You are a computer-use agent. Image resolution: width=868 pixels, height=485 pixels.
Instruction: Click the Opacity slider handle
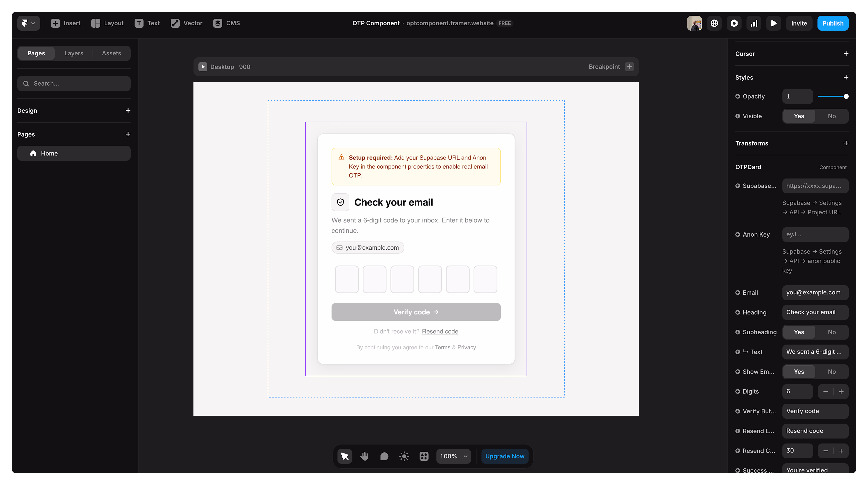tap(846, 96)
